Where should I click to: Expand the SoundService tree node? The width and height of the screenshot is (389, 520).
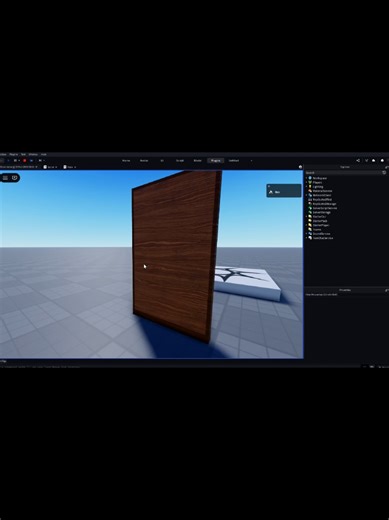point(306,234)
